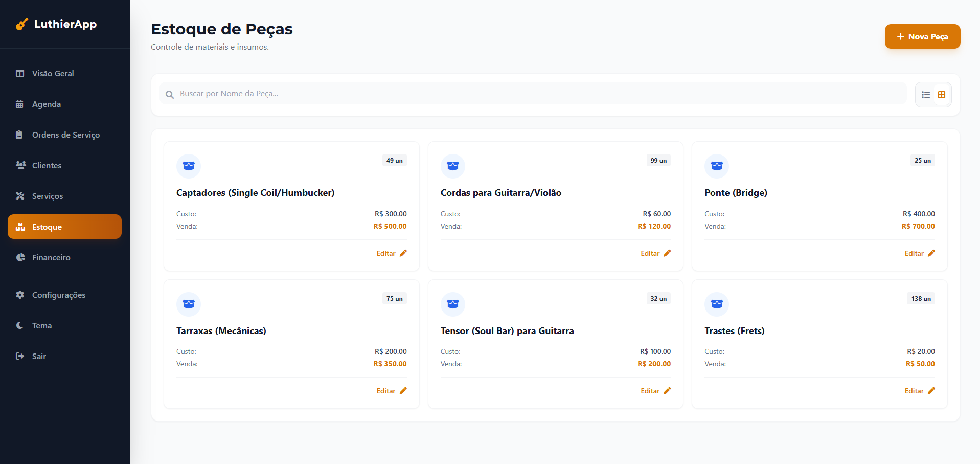Open Visão Geral dashboard

[53, 74]
